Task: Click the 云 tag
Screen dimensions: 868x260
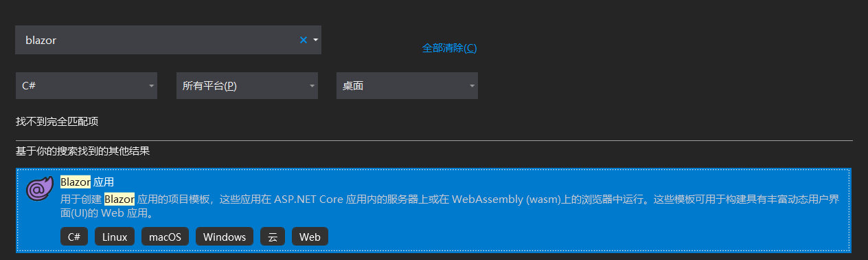Action: coord(273,237)
